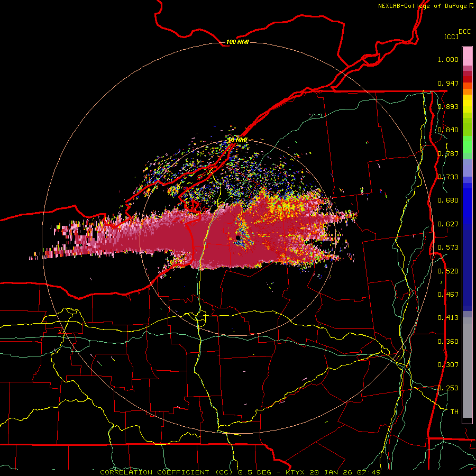This screenshot has height=476, width=476.
Task: Click the 0.307 color scale value
Action: pos(448,365)
